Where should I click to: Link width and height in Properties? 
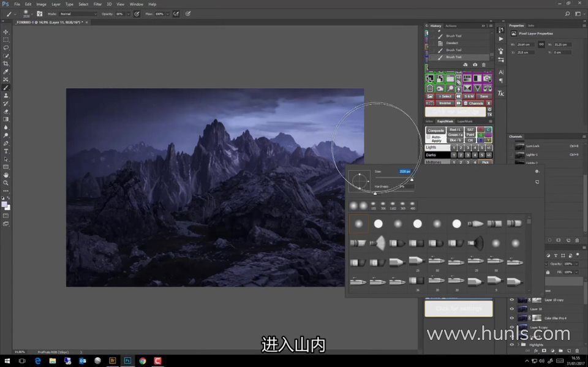click(x=541, y=44)
